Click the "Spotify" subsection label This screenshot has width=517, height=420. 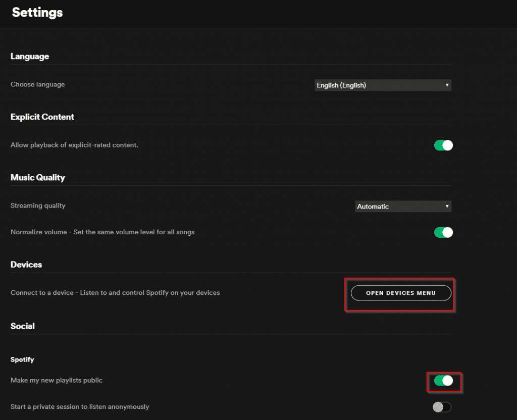[x=22, y=359]
